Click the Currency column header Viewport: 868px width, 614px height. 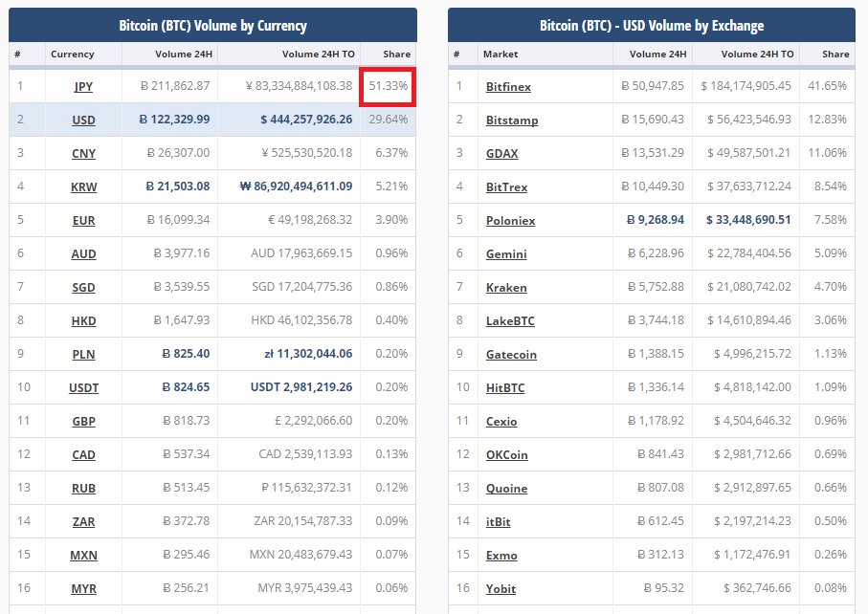(x=73, y=55)
